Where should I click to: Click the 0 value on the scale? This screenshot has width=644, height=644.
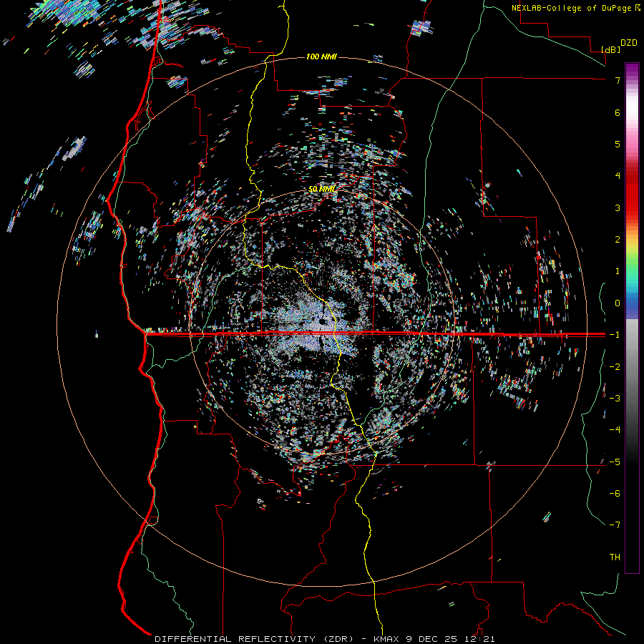618,303
